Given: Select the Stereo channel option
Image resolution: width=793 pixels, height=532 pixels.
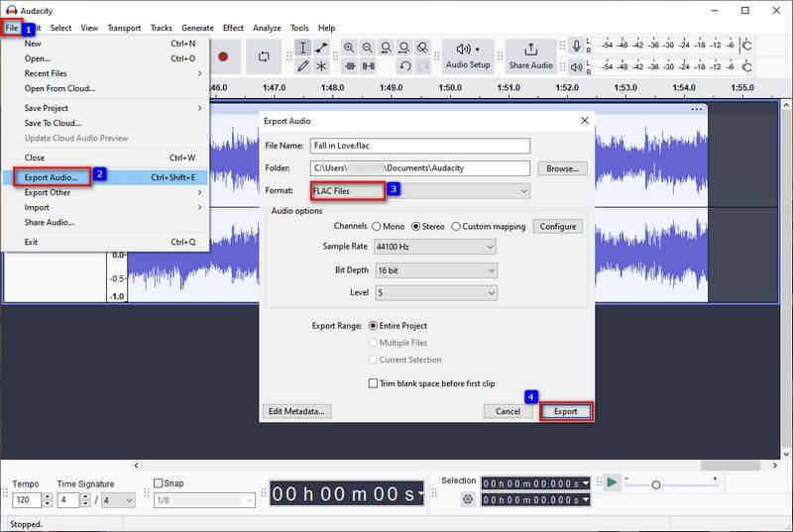Looking at the screenshot, I should (415, 226).
